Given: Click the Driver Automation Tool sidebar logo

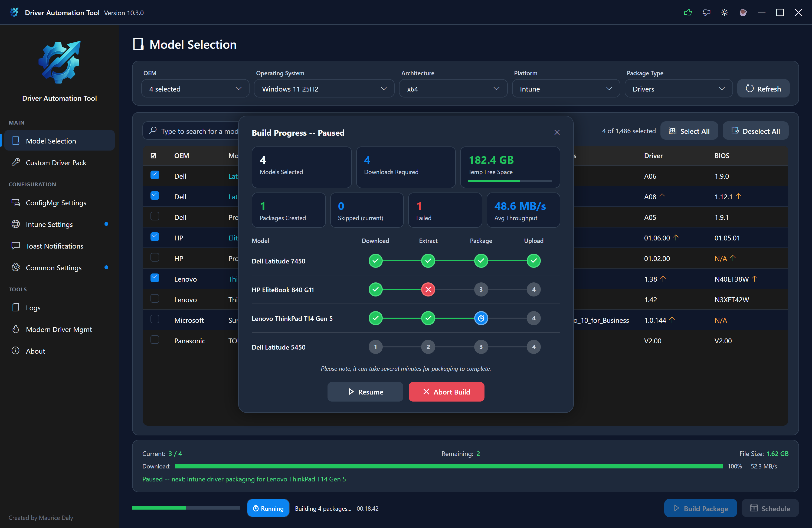Looking at the screenshot, I should click(x=59, y=62).
